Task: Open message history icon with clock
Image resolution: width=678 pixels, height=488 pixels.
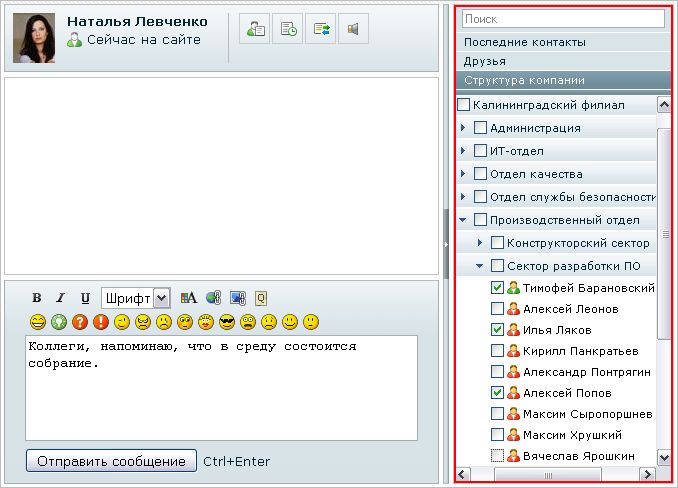Action: [x=288, y=30]
